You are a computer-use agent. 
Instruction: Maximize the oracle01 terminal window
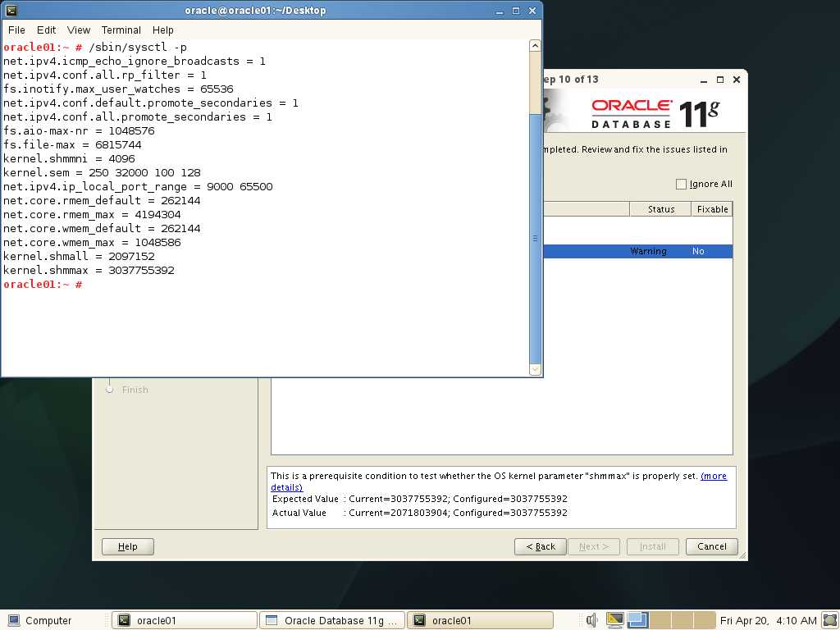pos(516,11)
